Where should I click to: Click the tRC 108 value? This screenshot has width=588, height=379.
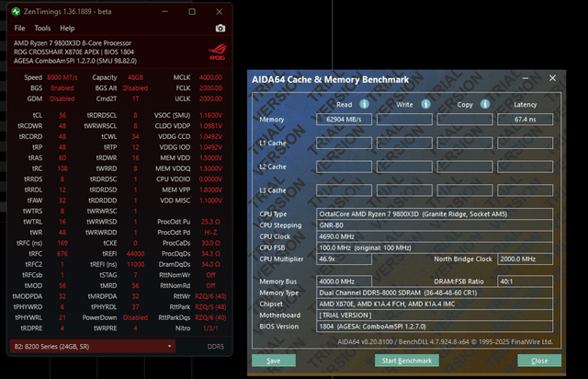pos(62,168)
